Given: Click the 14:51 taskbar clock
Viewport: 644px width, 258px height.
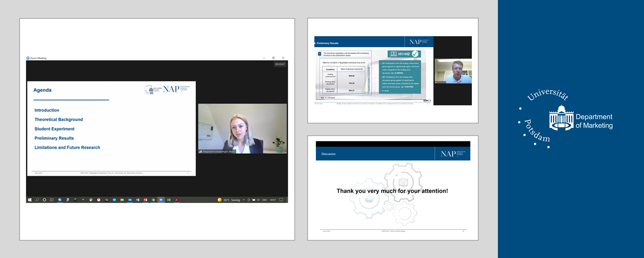Looking at the screenshot, I should [x=272, y=200].
